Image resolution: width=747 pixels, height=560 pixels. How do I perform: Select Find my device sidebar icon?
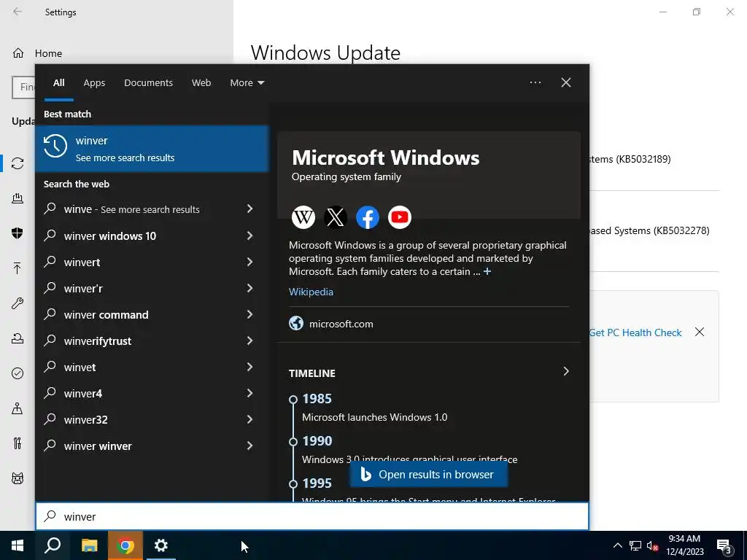(18, 408)
